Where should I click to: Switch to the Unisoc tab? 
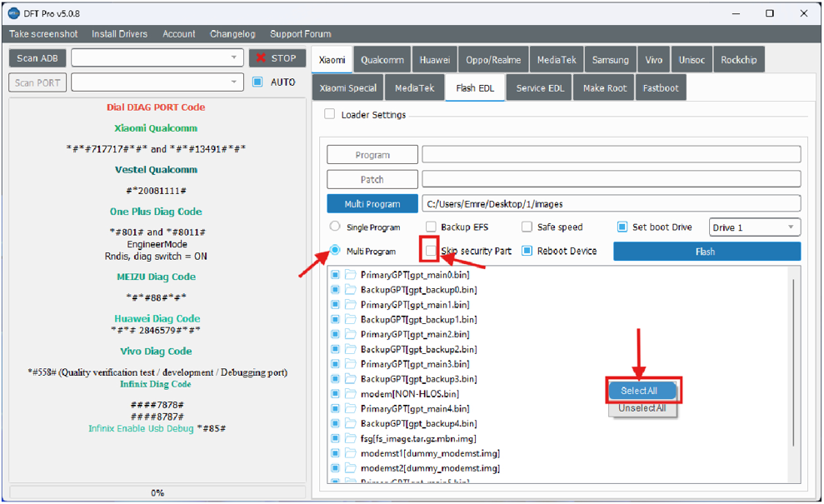692,59
